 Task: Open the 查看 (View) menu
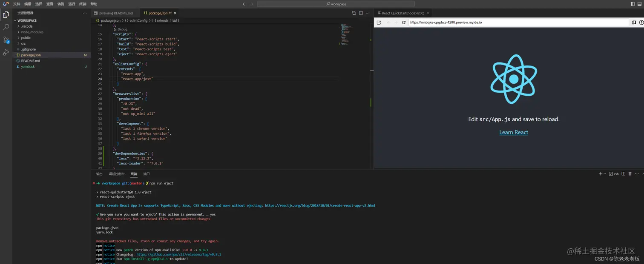50,4
